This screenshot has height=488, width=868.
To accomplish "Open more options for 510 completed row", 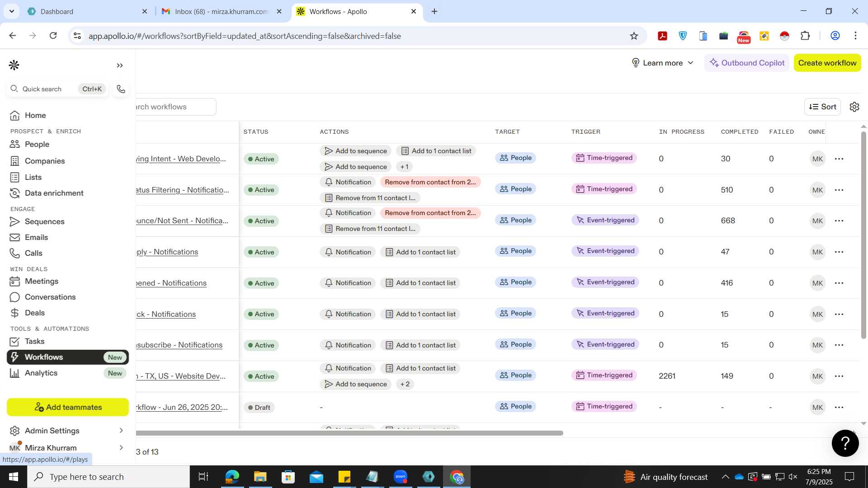I will coord(839,190).
